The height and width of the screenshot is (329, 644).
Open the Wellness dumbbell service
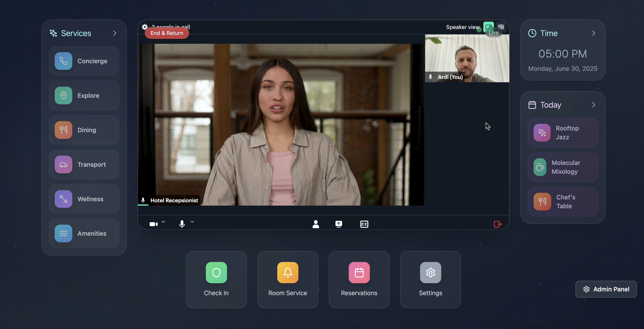84,199
